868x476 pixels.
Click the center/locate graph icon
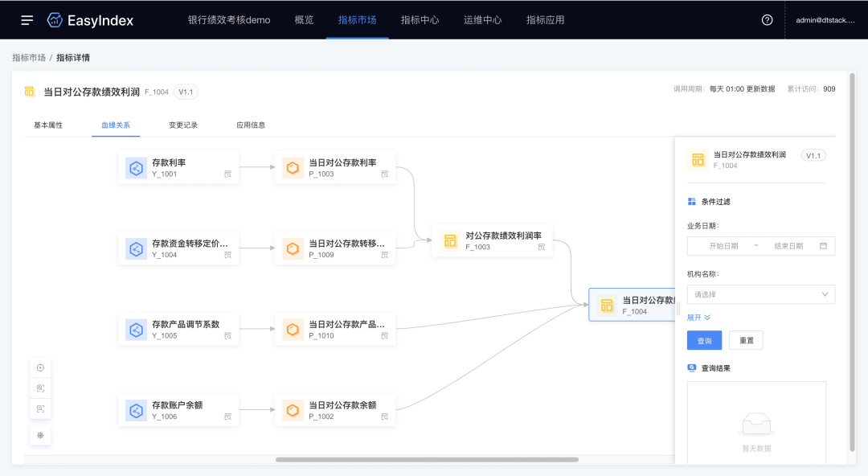coord(40,367)
